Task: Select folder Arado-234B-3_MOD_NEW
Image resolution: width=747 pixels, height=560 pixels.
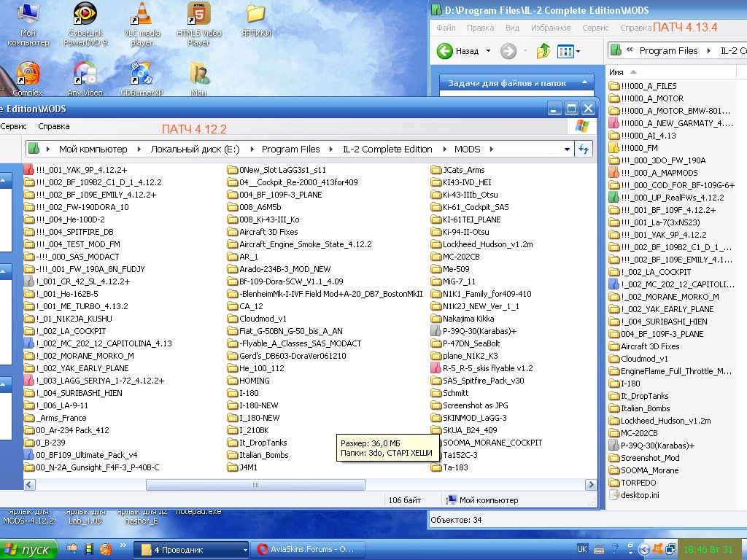Action: pyautogui.click(x=279, y=269)
